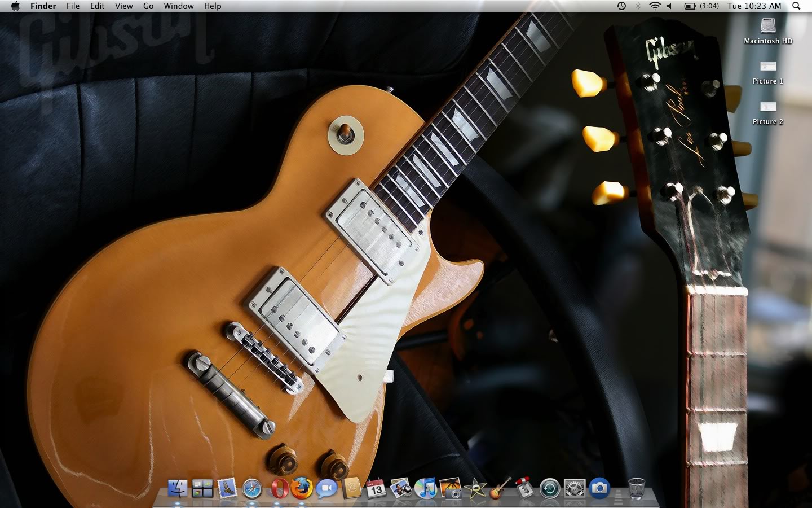Viewport: 812px width, 508px height.
Task: Select the Picture 2 desktop file
Action: pos(768,112)
